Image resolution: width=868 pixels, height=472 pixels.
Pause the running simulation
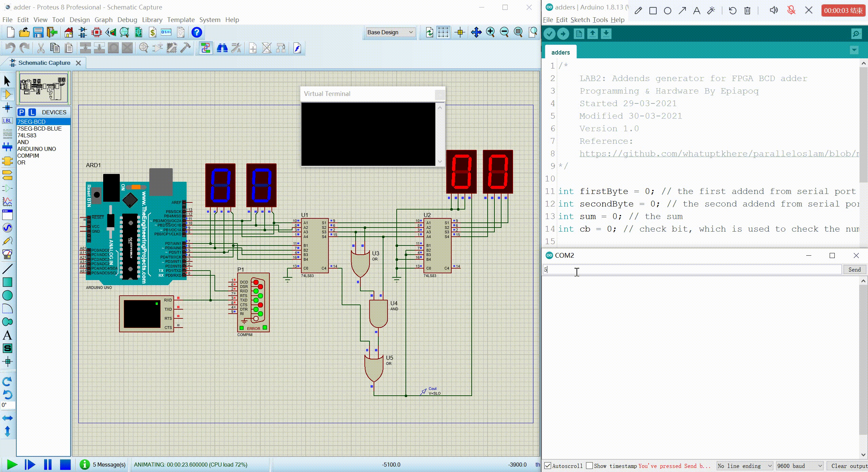[x=48, y=465]
